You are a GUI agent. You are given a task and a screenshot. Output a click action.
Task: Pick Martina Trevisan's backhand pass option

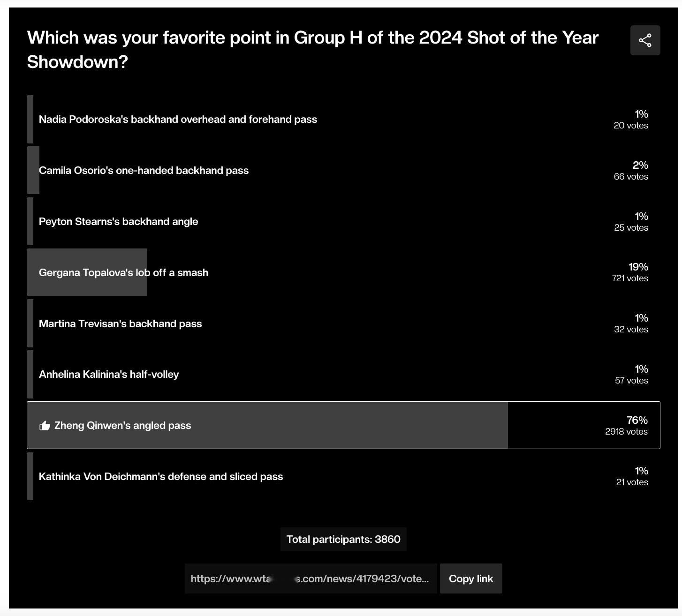tap(343, 323)
